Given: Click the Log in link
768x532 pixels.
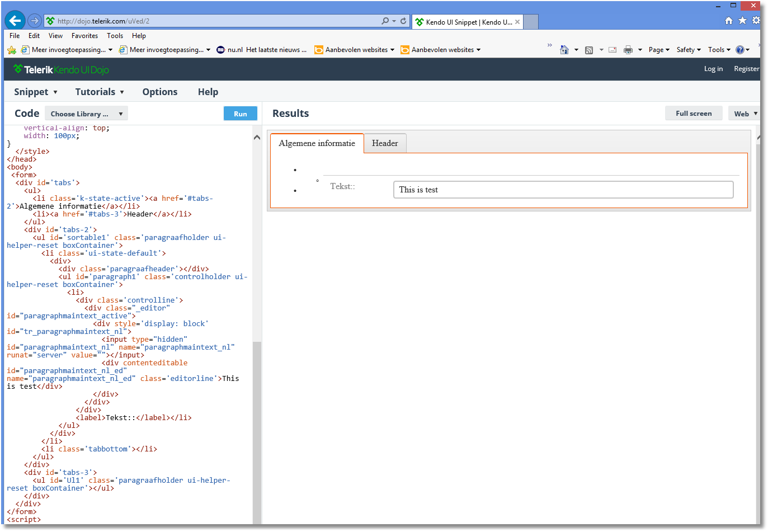Looking at the screenshot, I should click(713, 69).
